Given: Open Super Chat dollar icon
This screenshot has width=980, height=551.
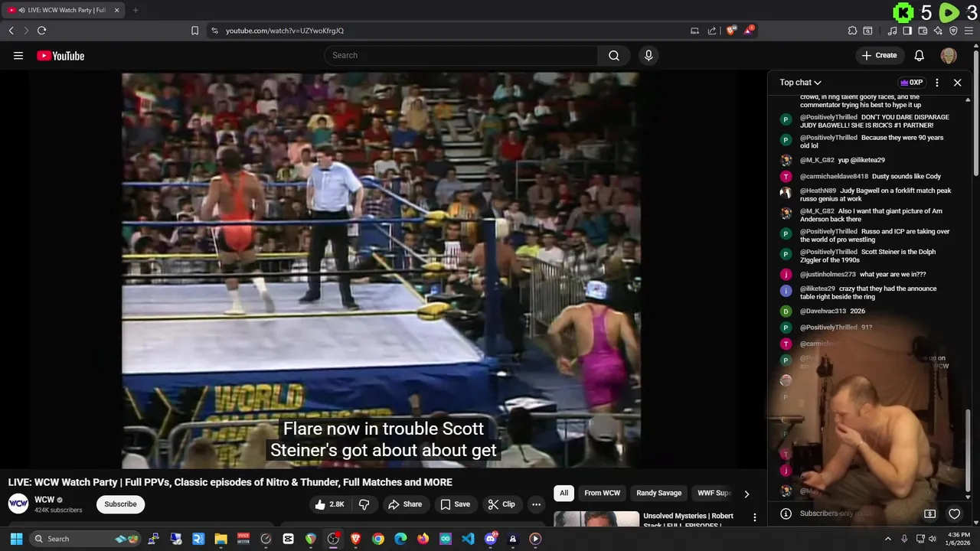Looking at the screenshot, I should [x=930, y=514].
